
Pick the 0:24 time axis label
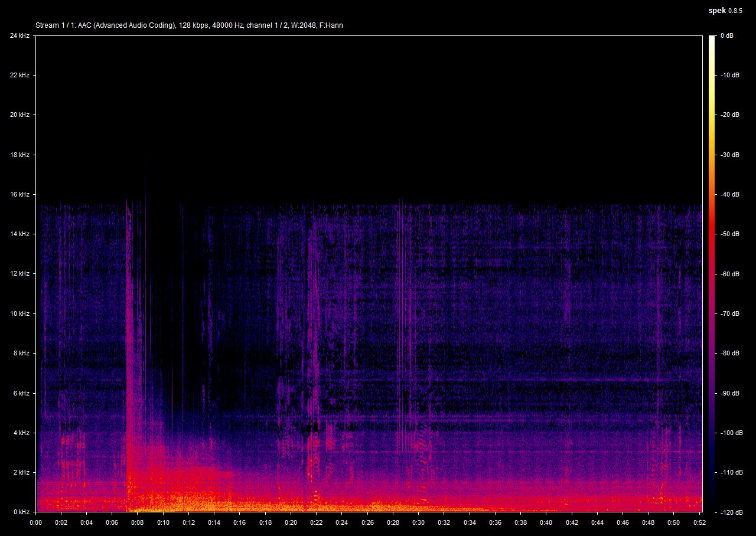[x=342, y=522]
